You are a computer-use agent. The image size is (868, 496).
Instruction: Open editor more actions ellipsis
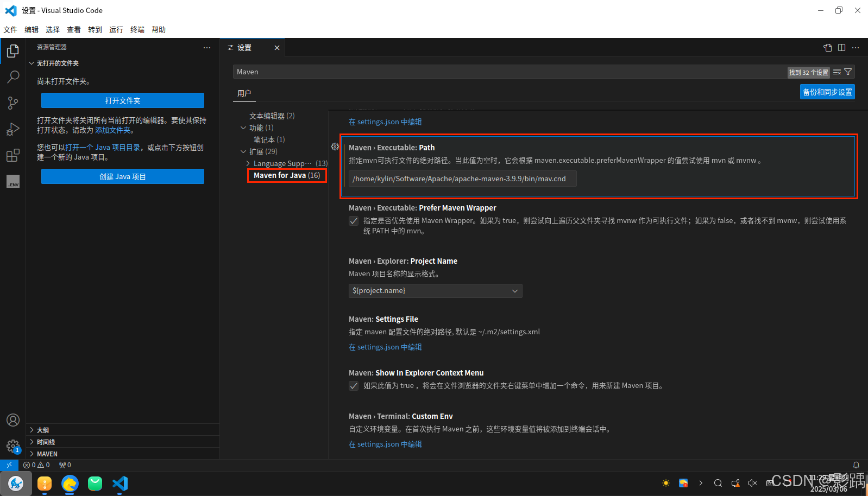856,48
